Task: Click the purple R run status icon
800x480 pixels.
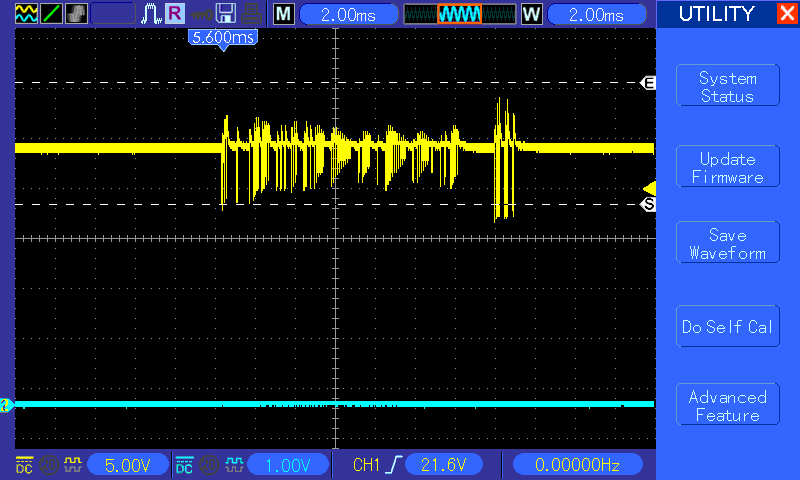Action: click(x=175, y=14)
